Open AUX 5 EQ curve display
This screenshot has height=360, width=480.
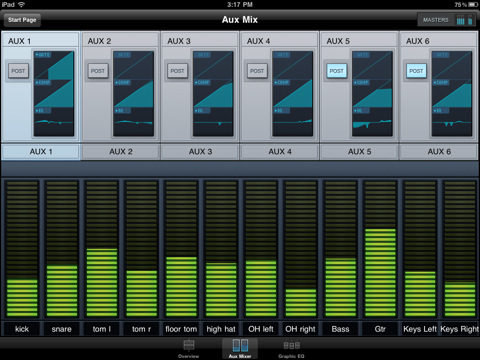(x=372, y=122)
